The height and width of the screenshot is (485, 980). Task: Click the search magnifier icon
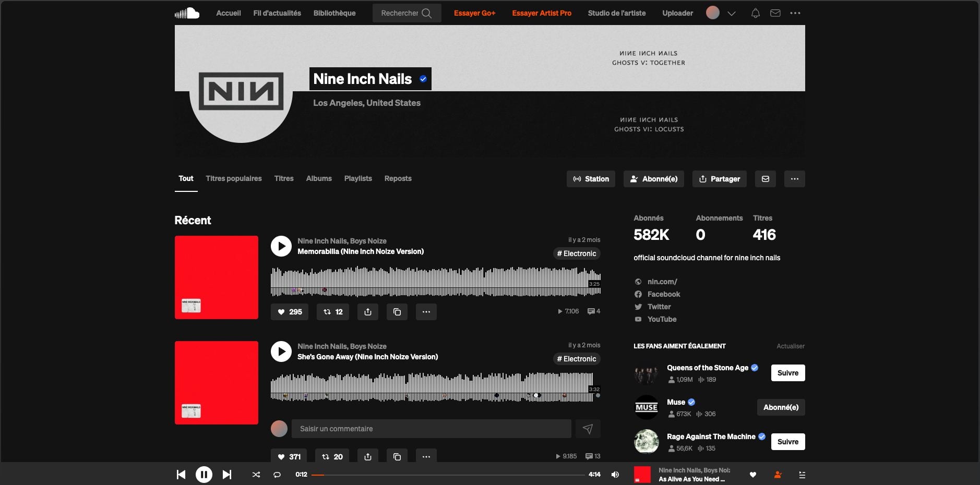point(427,13)
